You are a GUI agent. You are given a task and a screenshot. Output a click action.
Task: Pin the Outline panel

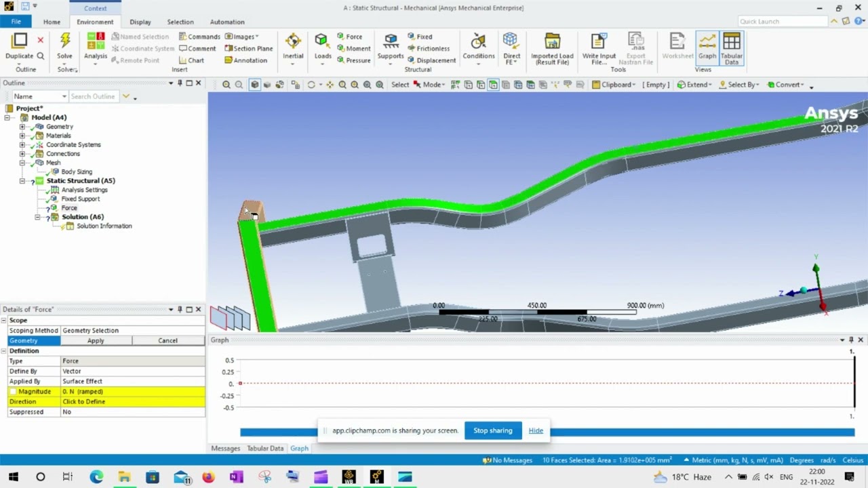(180, 83)
